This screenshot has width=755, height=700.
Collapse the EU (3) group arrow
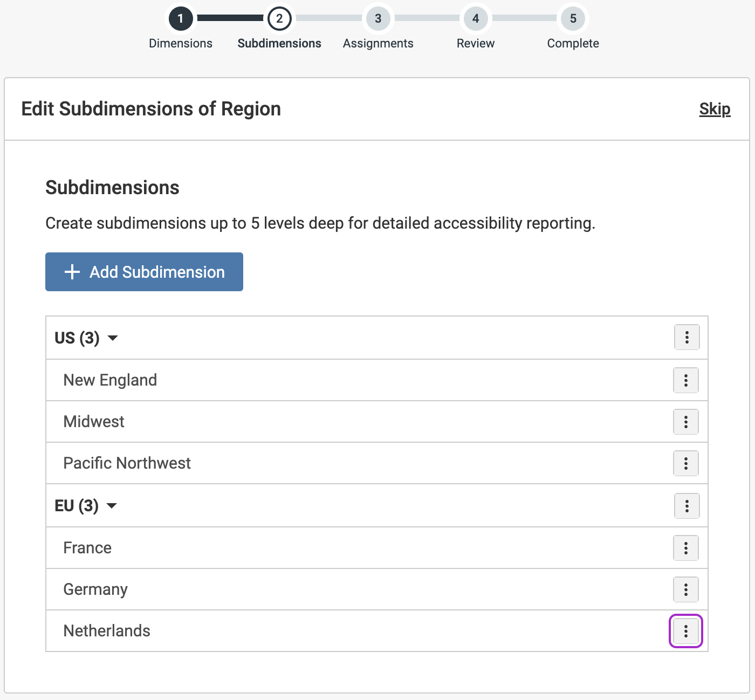pos(112,506)
